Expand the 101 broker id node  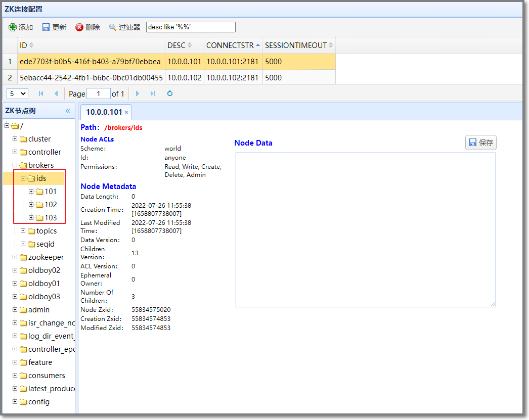click(31, 192)
